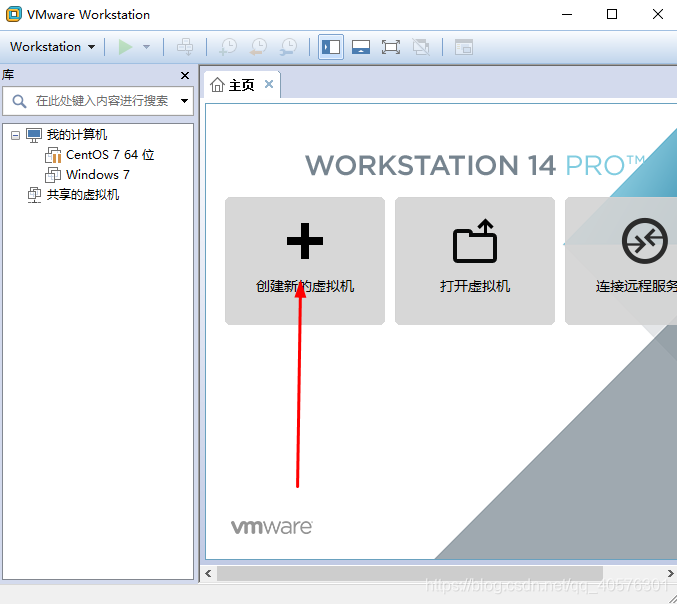This screenshot has height=604, width=677.
Task: Click the 打开虚拟机 tile
Action: [475, 261]
